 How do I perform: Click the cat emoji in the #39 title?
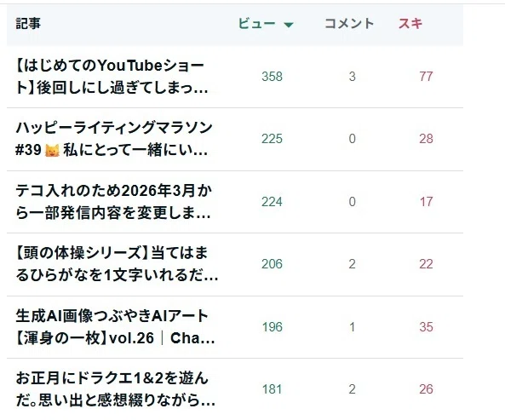(52, 150)
